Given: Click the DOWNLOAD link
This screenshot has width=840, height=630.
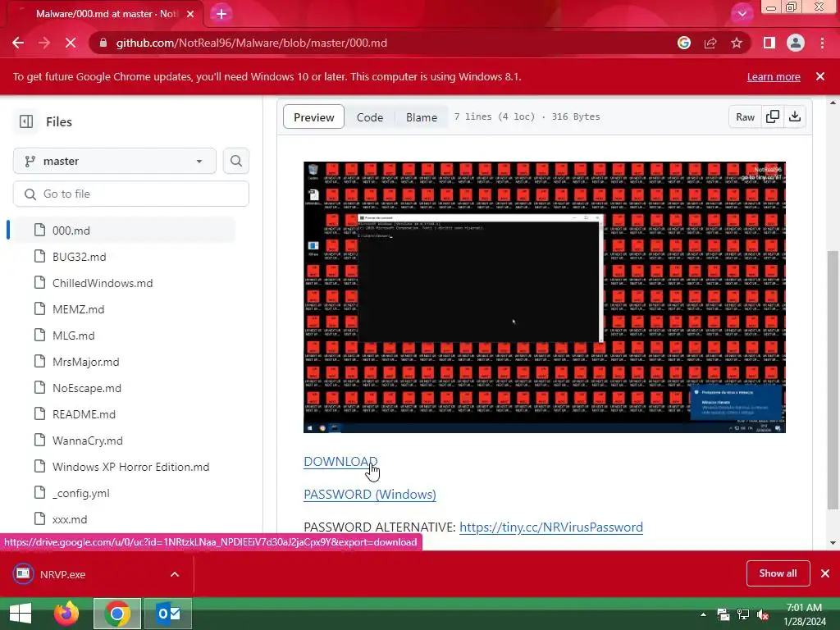Looking at the screenshot, I should pos(340,461).
